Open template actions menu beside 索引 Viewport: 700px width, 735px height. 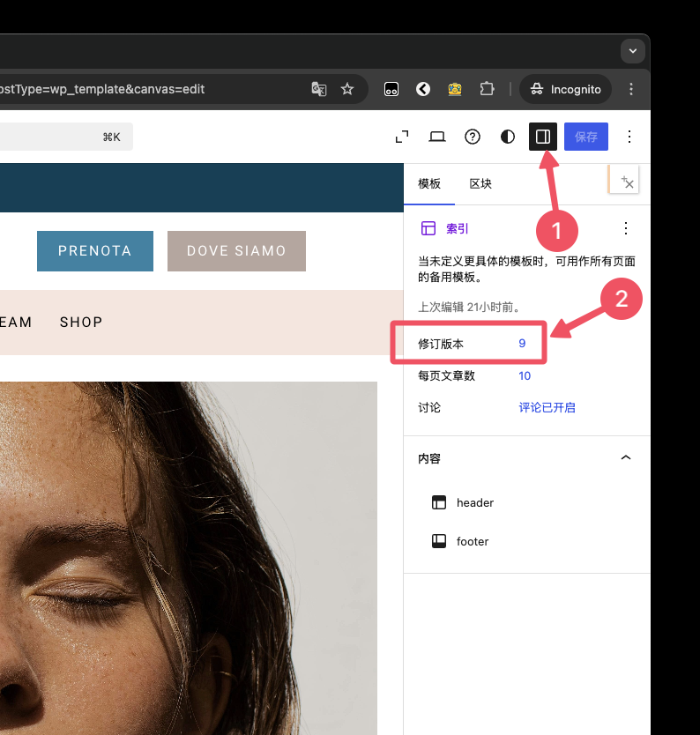click(626, 228)
